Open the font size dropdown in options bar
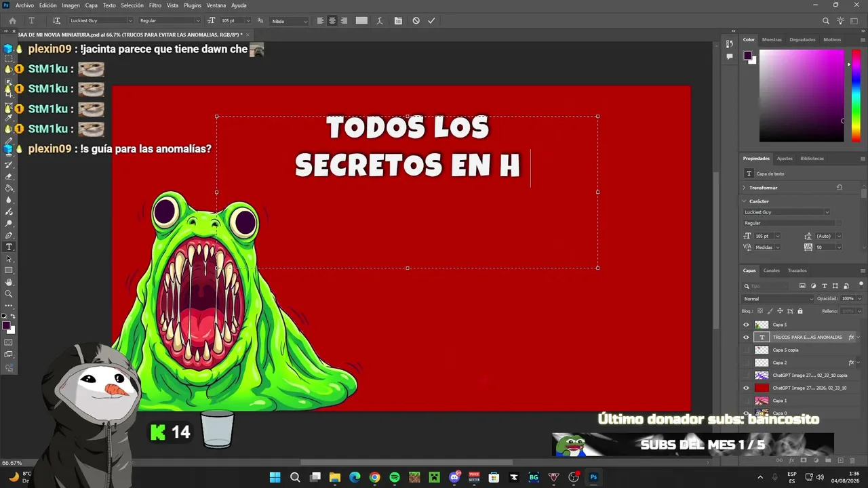Image resolution: width=868 pixels, height=488 pixels. pyautogui.click(x=248, y=21)
